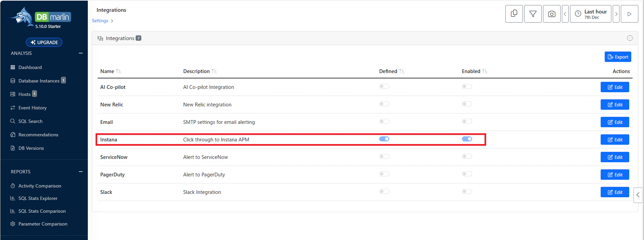Toggle Defined switch for AI Co-pilot
Image resolution: width=644 pixels, height=240 pixels.
pyautogui.click(x=384, y=87)
